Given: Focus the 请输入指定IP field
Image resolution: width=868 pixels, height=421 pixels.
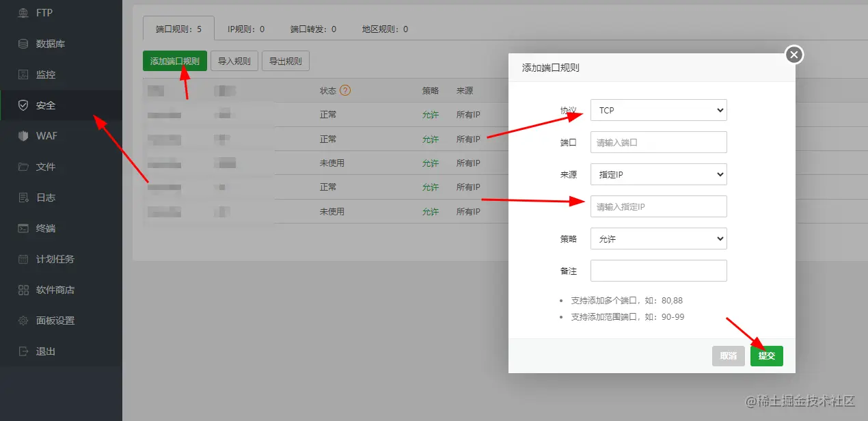Looking at the screenshot, I should (659, 206).
